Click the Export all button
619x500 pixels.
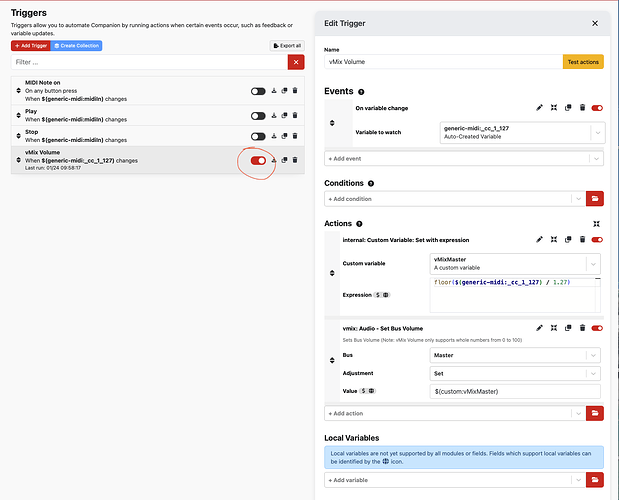pyautogui.click(x=287, y=45)
